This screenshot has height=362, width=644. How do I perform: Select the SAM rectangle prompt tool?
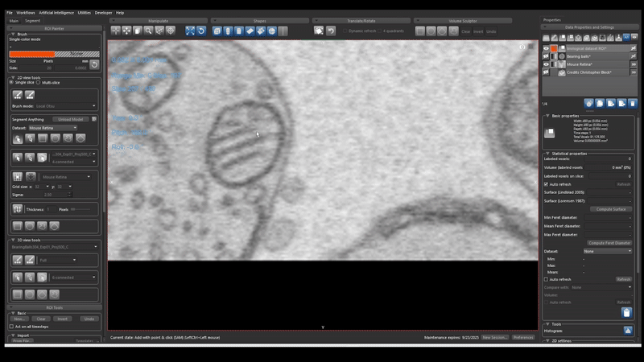coord(43,138)
